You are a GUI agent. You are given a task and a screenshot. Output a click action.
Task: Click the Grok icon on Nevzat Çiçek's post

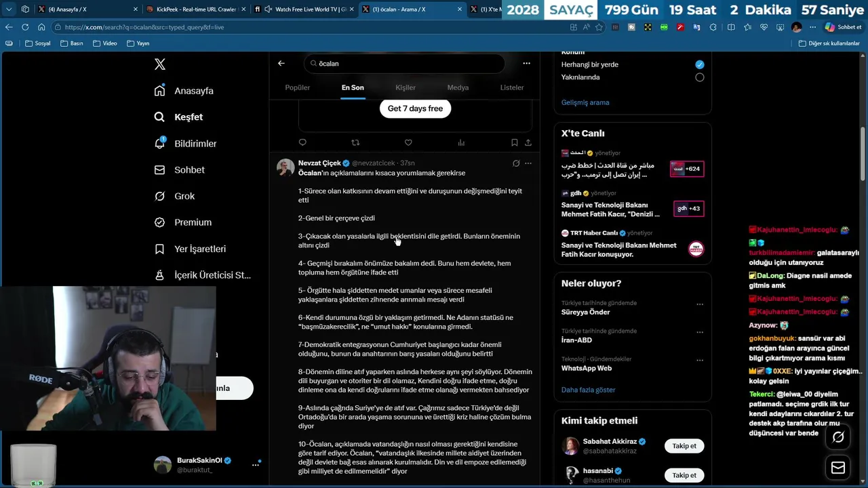click(516, 163)
